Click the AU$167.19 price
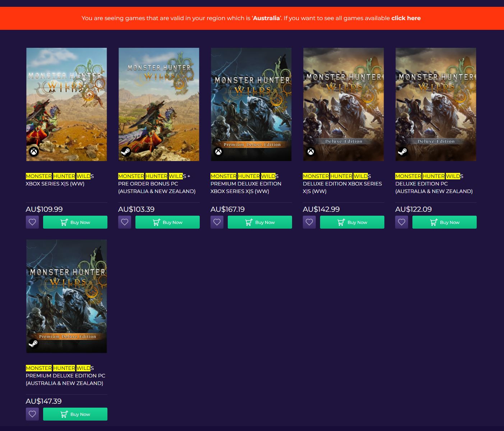The width and height of the screenshot is (504, 431). coord(228,209)
